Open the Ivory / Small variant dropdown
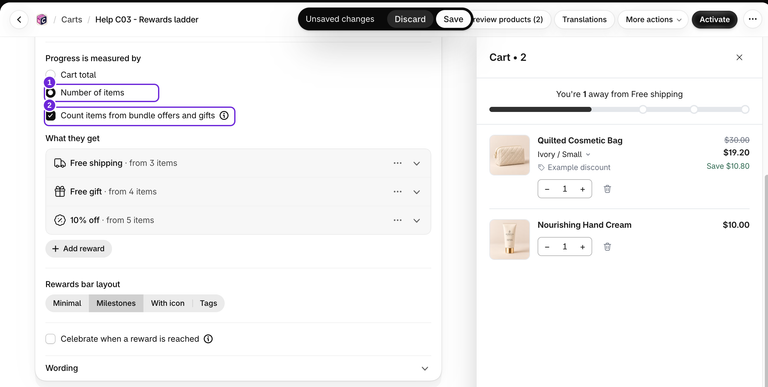768x387 pixels. pyautogui.click(x=564, y=154)
